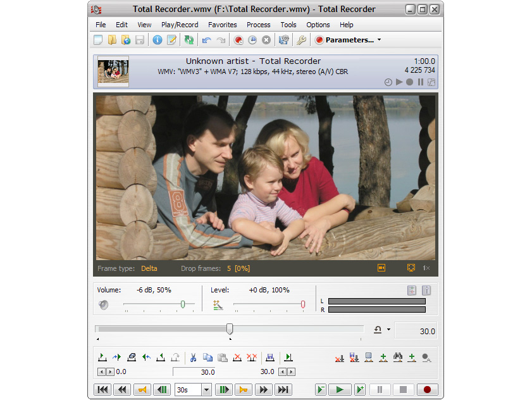Click the binoculars find icon

pyautogui.click(x=398, y=358)
